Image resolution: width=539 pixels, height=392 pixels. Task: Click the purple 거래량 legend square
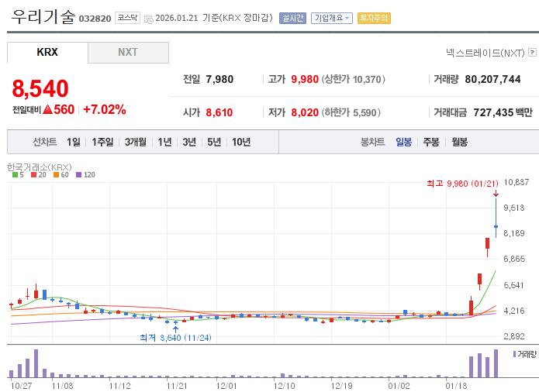515,354
